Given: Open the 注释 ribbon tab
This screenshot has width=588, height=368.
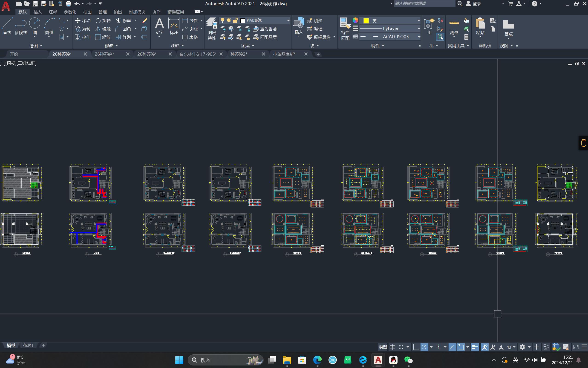Looking at the screenshot, I should pos(52,12).
